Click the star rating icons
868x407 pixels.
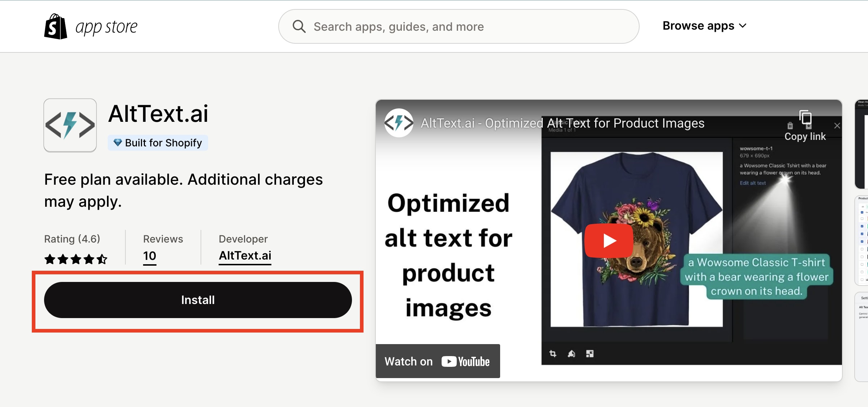[x=76, y=259]
